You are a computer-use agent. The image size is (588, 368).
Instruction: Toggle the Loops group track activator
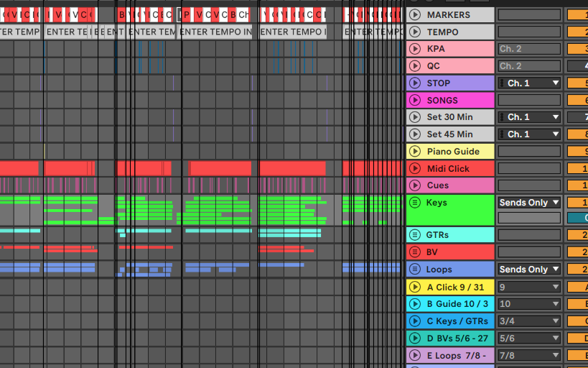[x=577, y=270]
